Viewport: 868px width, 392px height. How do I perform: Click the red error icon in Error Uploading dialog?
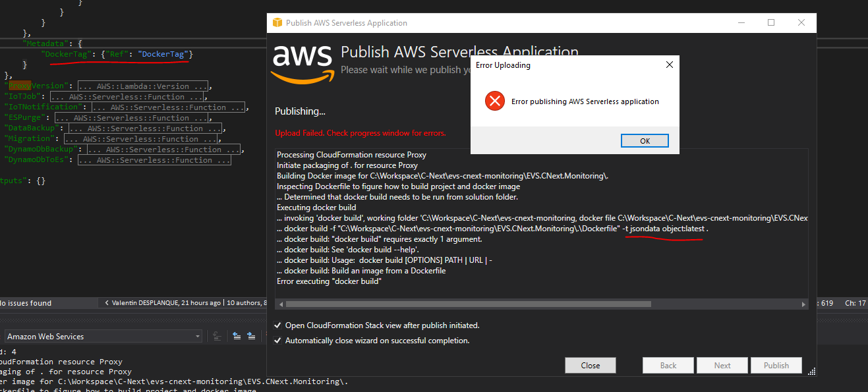pos(495,101)
